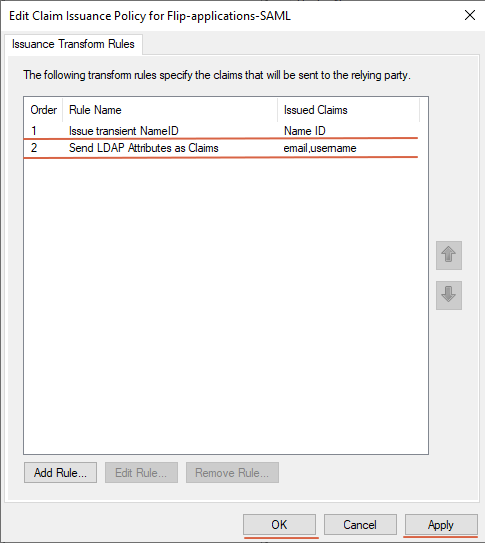Sort by the Issued Claims column header
Viewport: 485px width, 543px height.
[349, 110]
